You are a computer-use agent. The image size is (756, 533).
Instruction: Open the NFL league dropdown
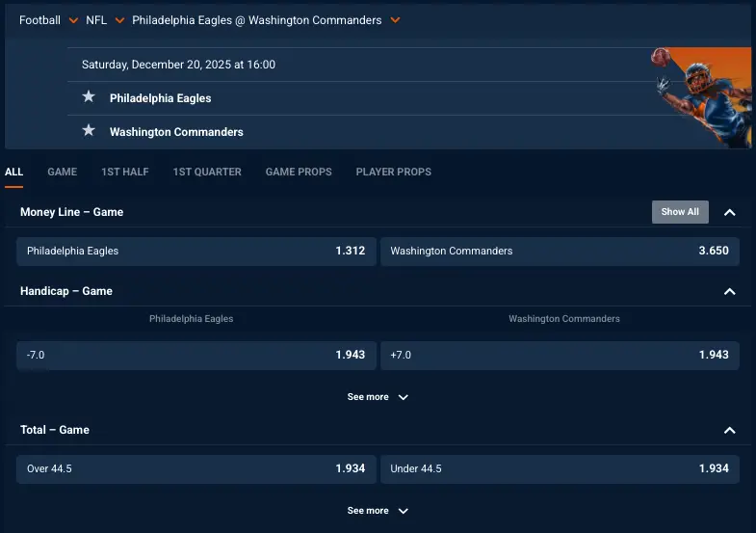coord(119,20)
